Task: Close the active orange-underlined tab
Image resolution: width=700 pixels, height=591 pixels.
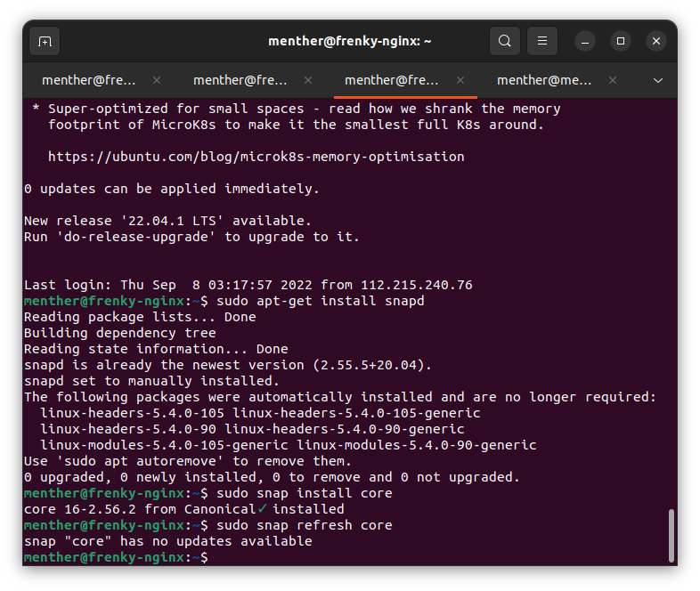Action: [x=460, y=80]
